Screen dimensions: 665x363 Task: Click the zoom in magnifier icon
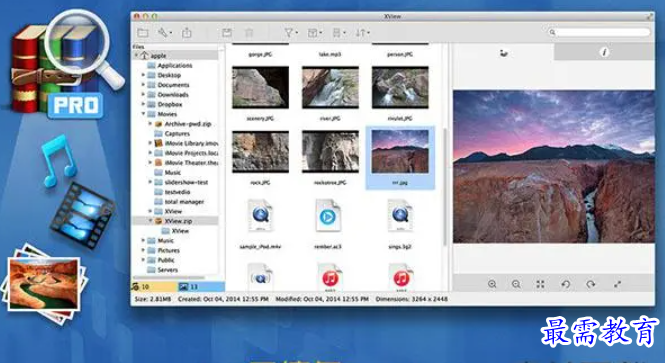coord(492,284)
